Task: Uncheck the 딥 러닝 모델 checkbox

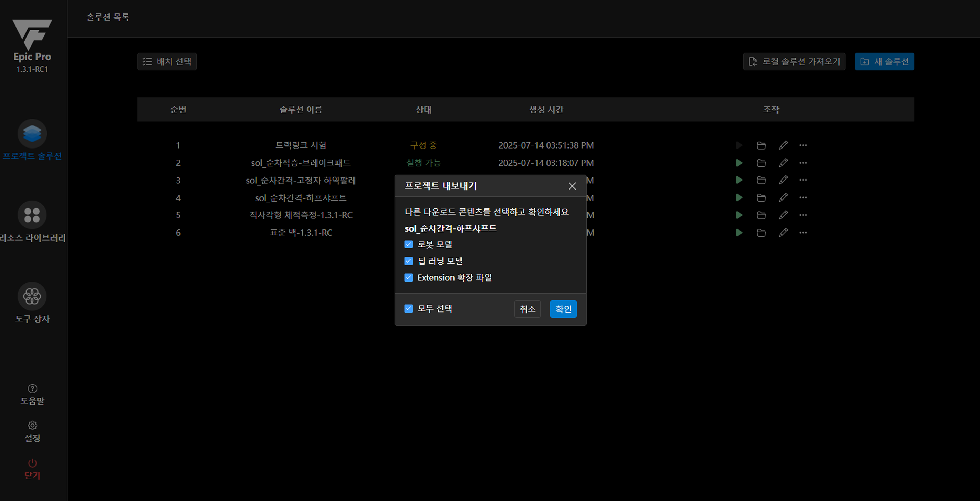Action: pyautogui.click(x=409, y=261)
